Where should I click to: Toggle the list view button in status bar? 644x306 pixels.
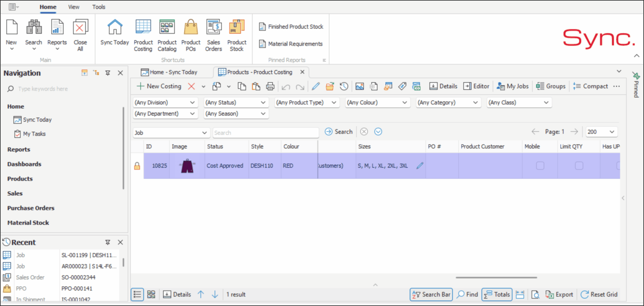137,295
